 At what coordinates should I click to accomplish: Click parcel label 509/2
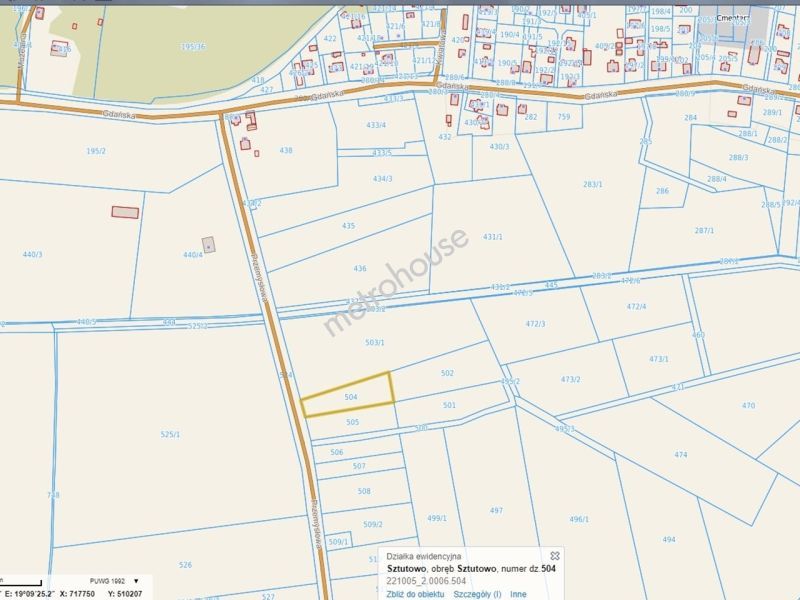coord(372,524)
